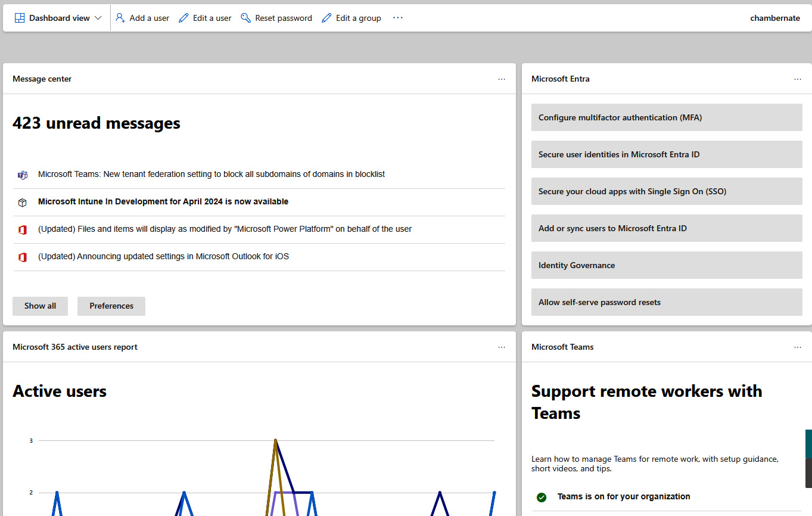Open the Microsoft Entra card options menu
The image size is (812, 516).
click(x=798, y=79)
